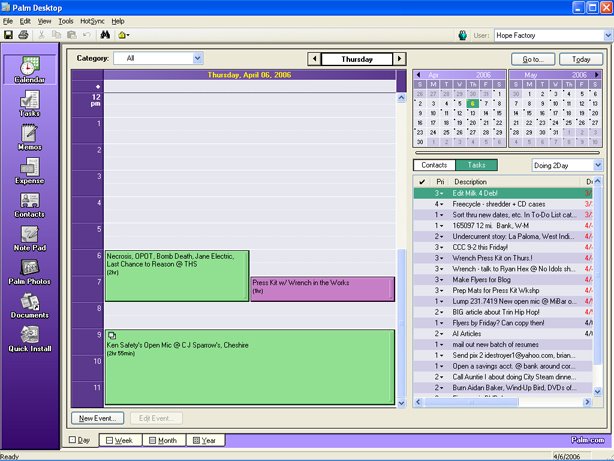Launch Quick Install from sidebar

pos(30,339)
